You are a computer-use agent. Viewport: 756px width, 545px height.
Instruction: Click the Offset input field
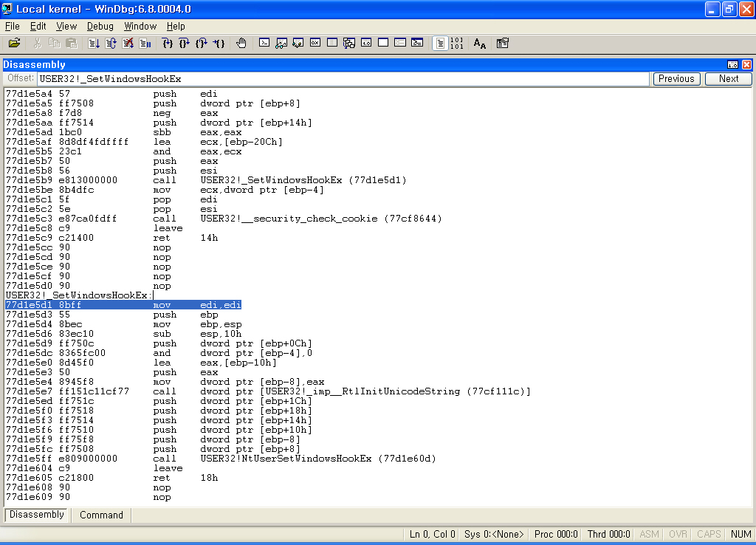click(x=343, y=79)
